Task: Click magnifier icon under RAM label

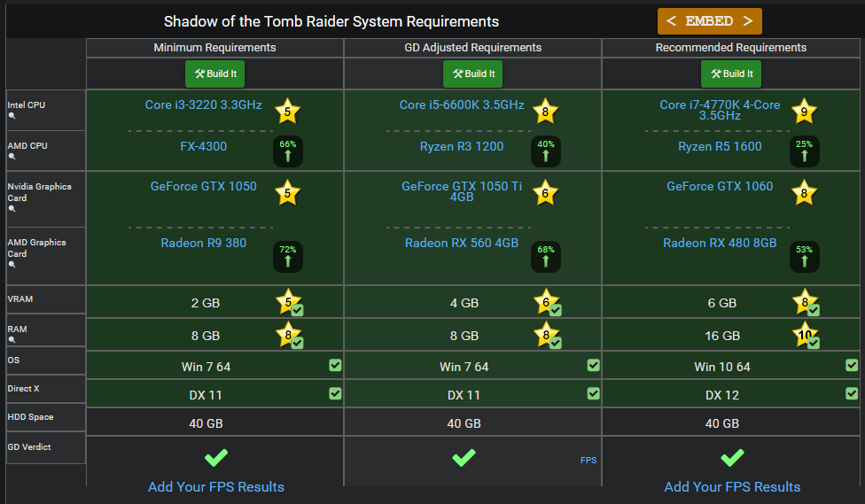Action: coord(12,339)
